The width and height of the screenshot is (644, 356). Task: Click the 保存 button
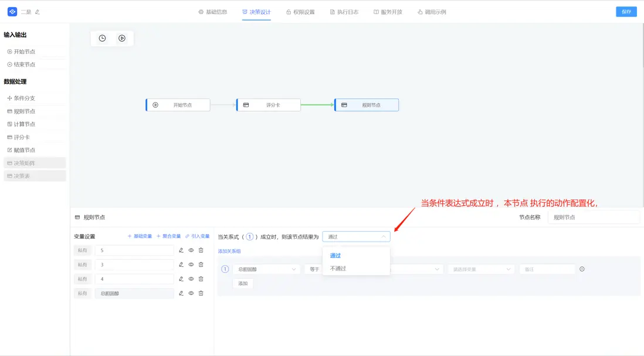[626, 12]
